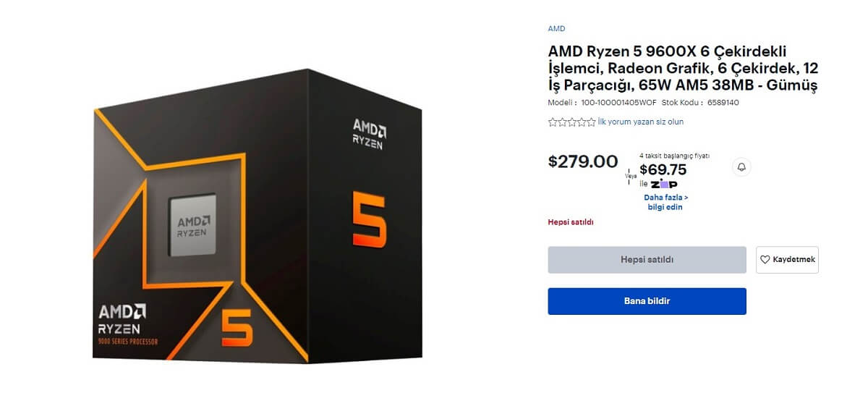Click the price alert bell icon
The width and height of the screenshot is (868, 393).
coord(741,167)
